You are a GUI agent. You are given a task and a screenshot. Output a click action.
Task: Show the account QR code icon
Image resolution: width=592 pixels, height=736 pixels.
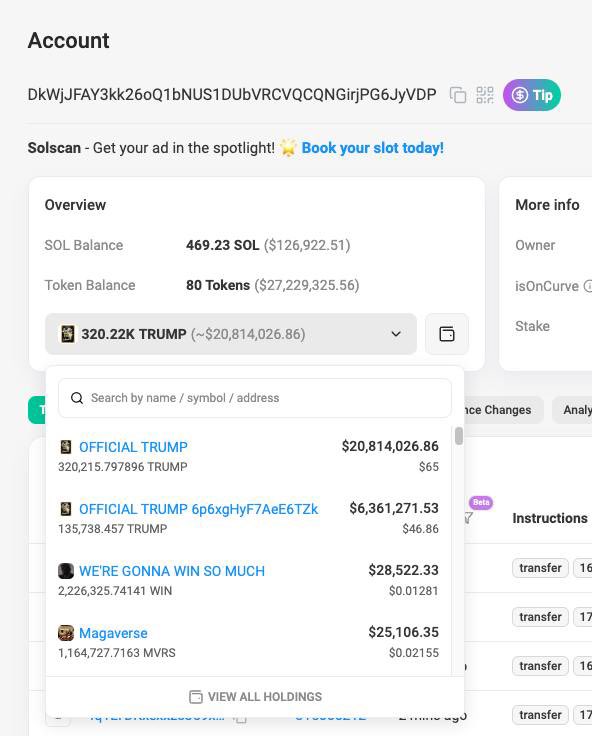485,95
